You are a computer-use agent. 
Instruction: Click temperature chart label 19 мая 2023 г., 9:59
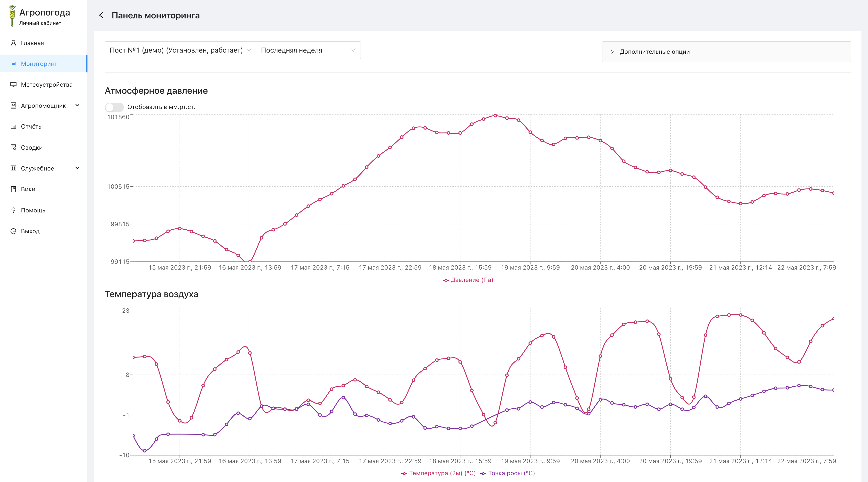coord(530,461)
